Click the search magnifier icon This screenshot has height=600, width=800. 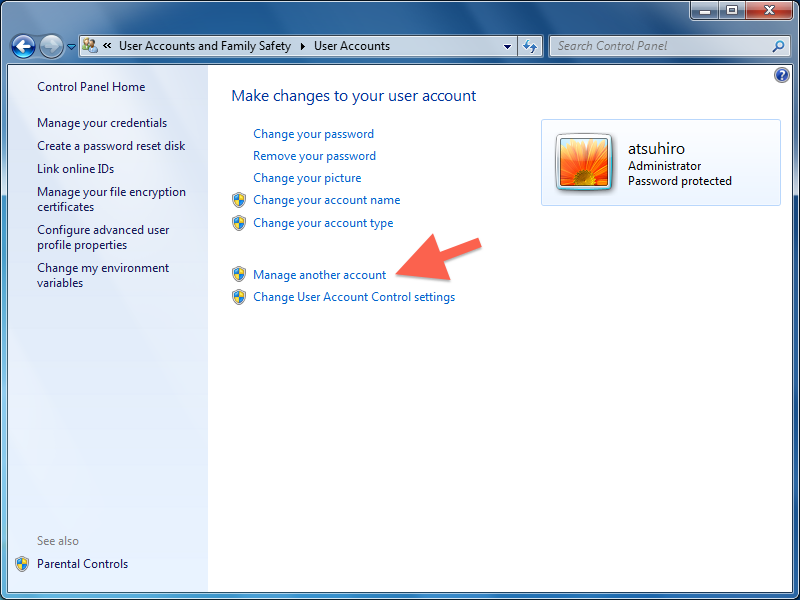click(x=779, y=46)
